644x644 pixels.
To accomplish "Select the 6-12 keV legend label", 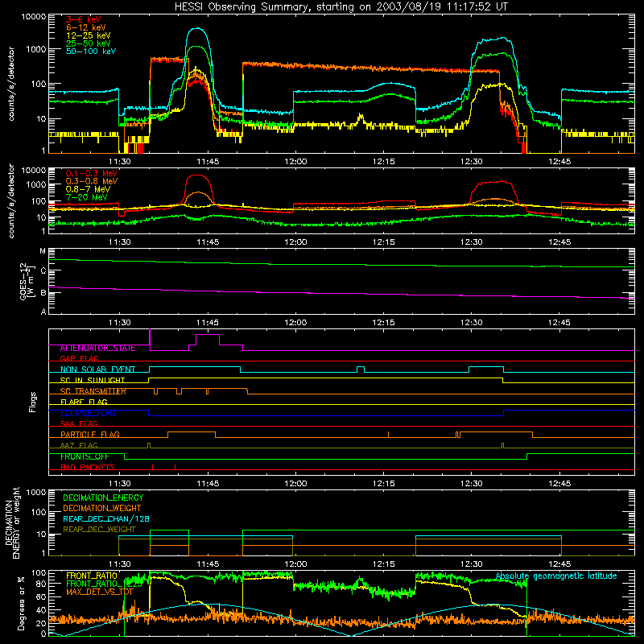I will [x=86, y=27].
